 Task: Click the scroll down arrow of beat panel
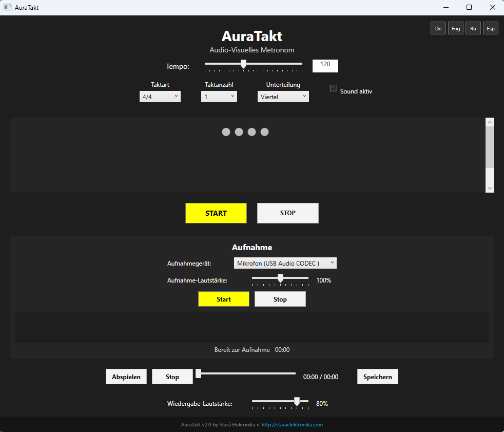point(490,189)
